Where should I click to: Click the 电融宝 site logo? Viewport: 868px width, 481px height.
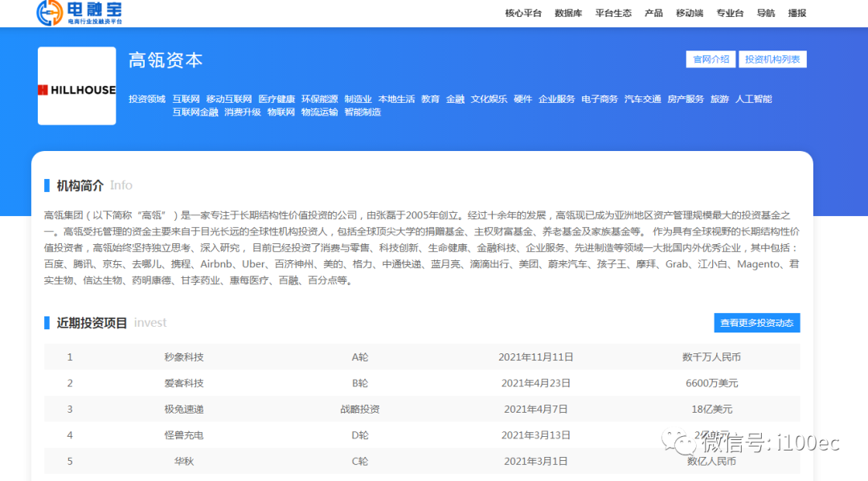click(79, 13)
